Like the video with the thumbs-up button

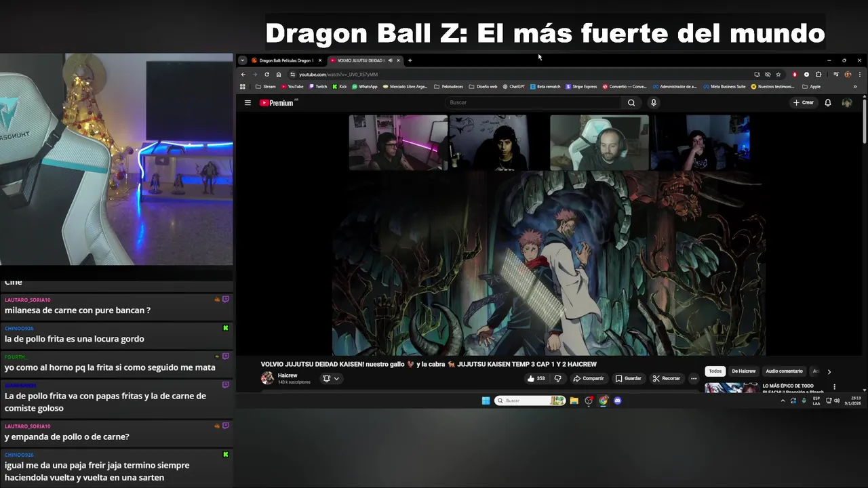(x=536, y=378)
